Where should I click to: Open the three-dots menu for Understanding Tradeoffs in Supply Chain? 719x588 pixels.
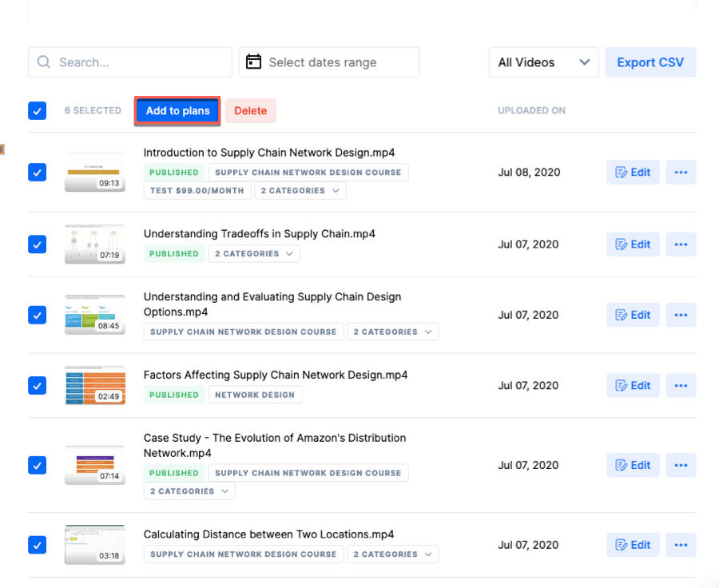(681, 244)
